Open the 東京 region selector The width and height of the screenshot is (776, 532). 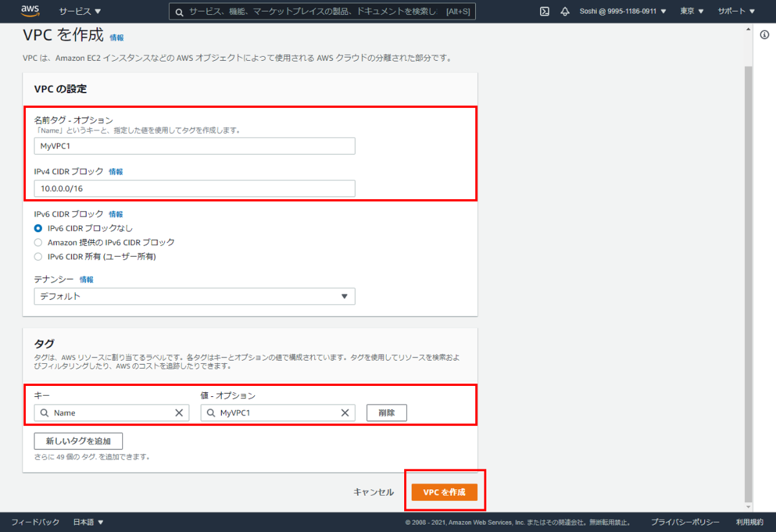(x=692, y=12)
